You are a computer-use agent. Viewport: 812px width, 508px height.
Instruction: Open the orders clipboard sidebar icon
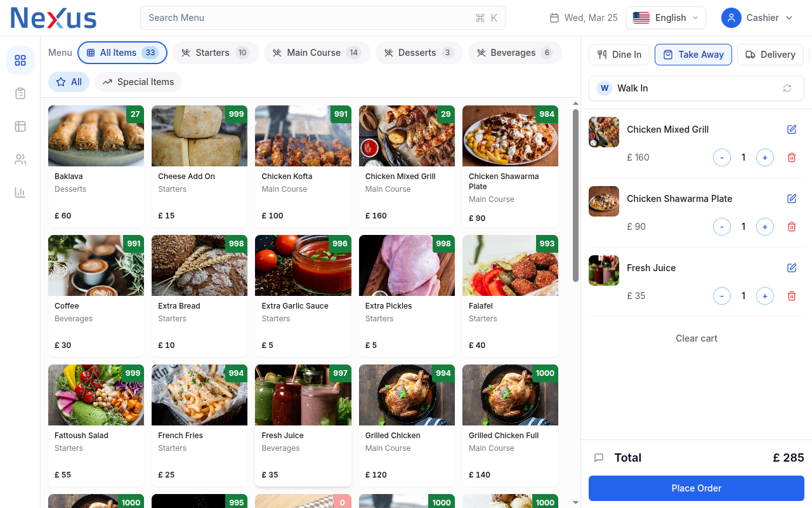point(20,93)
